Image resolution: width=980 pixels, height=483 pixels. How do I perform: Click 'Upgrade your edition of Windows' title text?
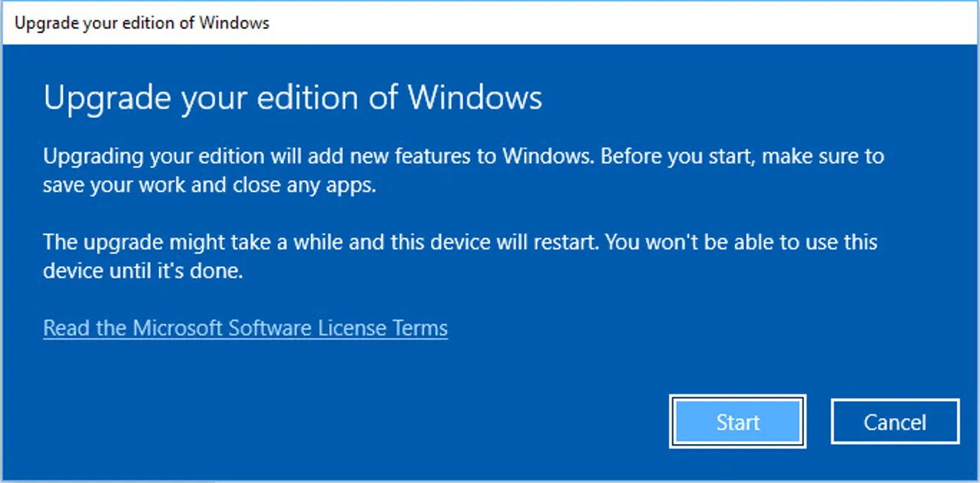tap(142, 22)
